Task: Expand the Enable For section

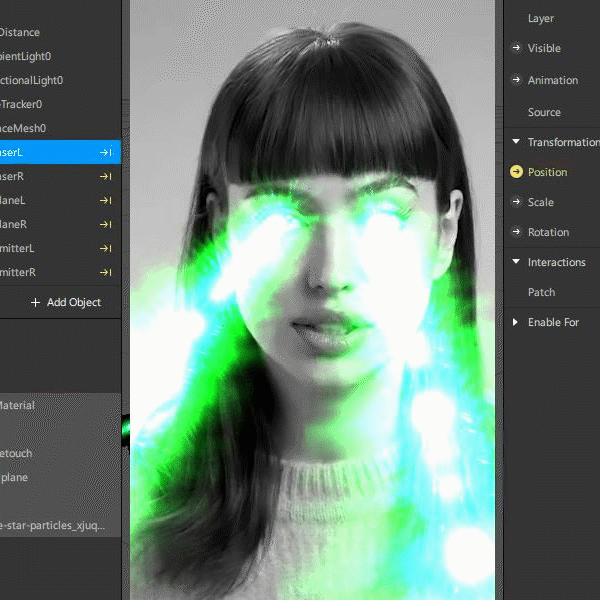Action: pos(515,322)
